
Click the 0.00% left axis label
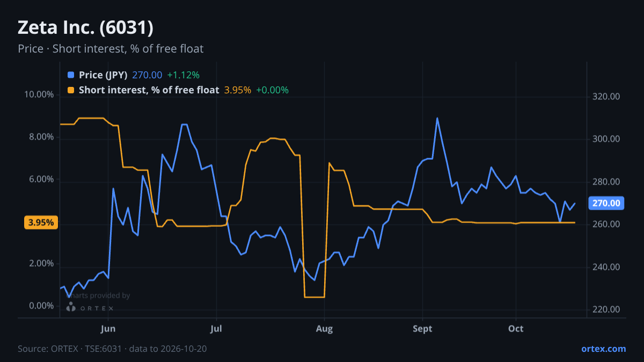(x=41, y=306)
